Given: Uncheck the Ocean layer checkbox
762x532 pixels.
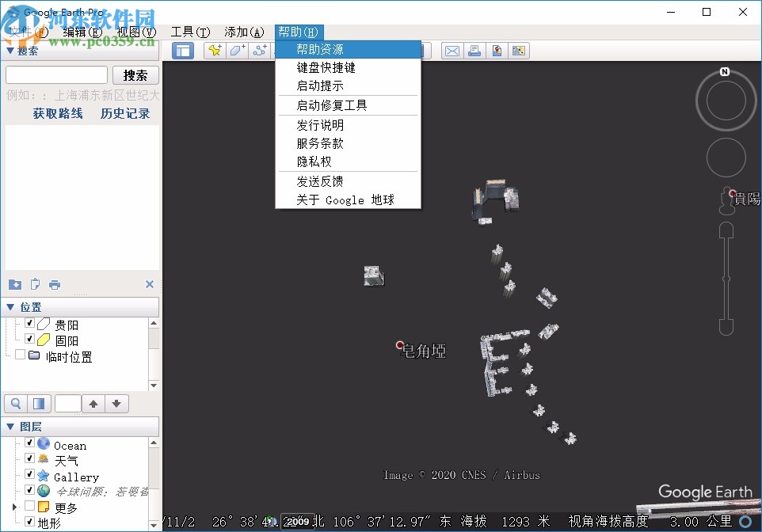Looking at the screenshot, I should [x=29, y=444].
